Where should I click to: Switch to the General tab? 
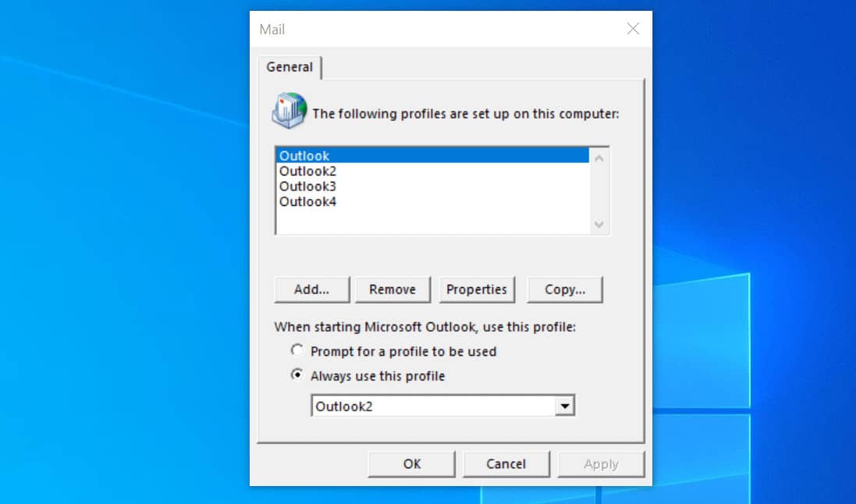click(x=289, y=67)
